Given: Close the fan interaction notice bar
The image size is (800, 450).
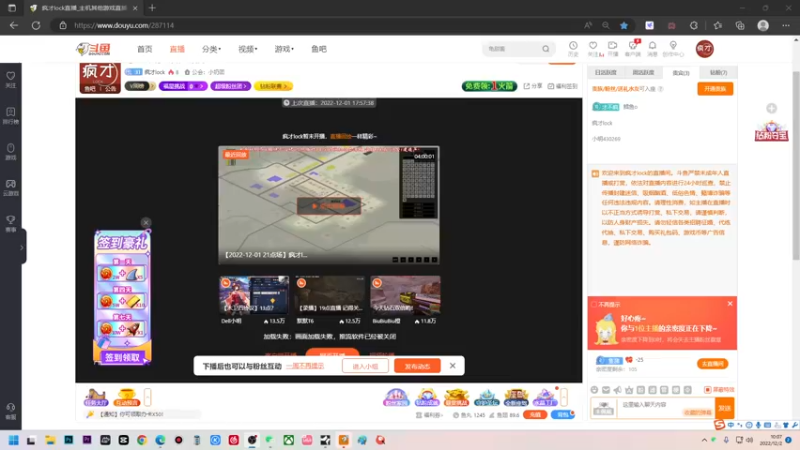Looking at the screenshot, I should 453,366.
